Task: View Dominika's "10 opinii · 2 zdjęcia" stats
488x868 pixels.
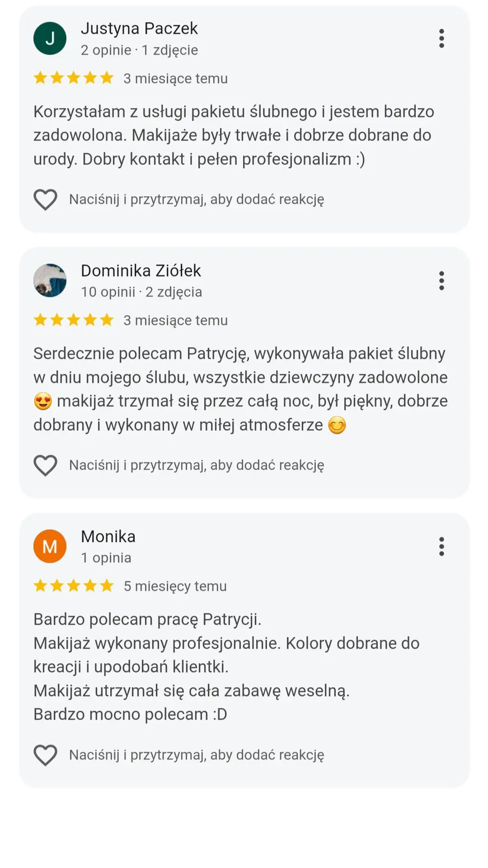Action: tap(141, 292)
